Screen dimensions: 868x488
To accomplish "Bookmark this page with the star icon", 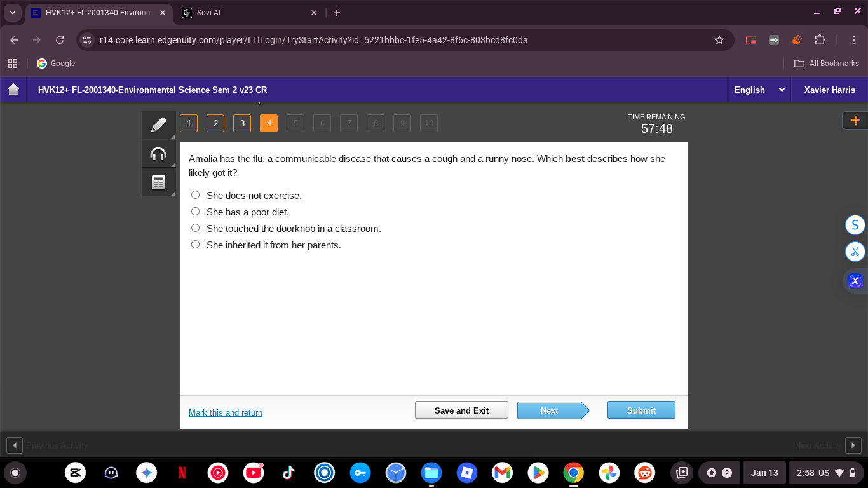I will coord(719,40).
